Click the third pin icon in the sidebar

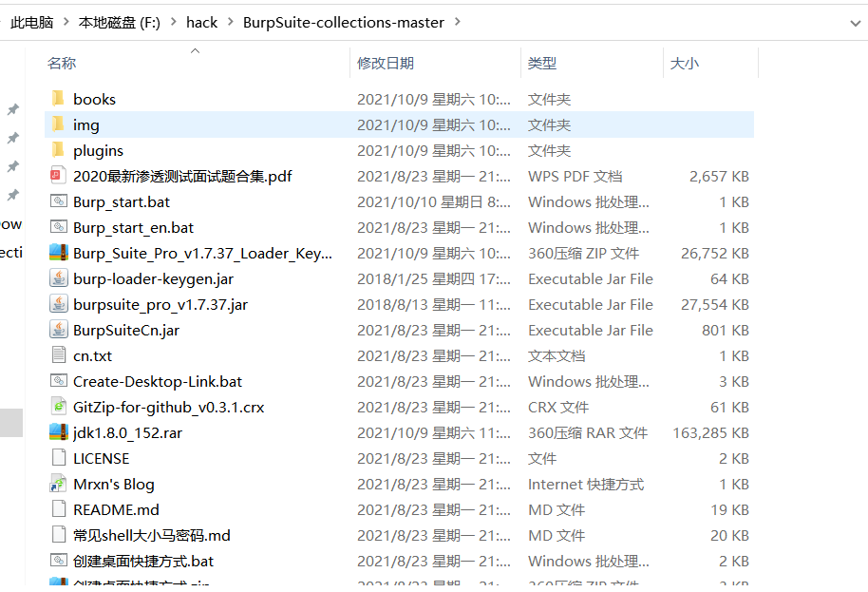(12, 166)
